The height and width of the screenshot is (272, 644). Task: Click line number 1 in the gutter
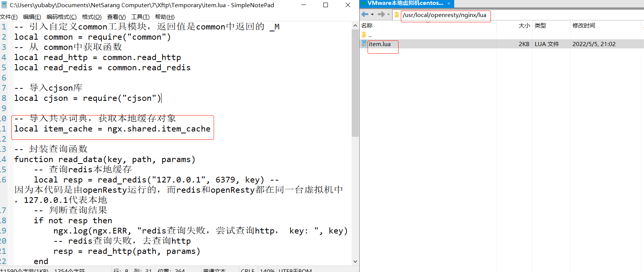pos(4,27)
